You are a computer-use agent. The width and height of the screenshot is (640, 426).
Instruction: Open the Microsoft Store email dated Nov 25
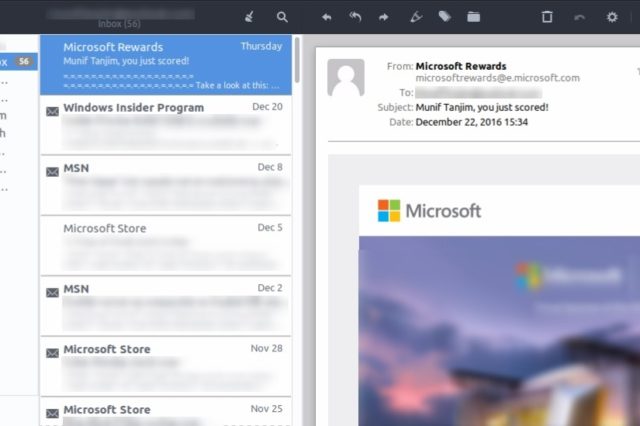coord(166,412)
